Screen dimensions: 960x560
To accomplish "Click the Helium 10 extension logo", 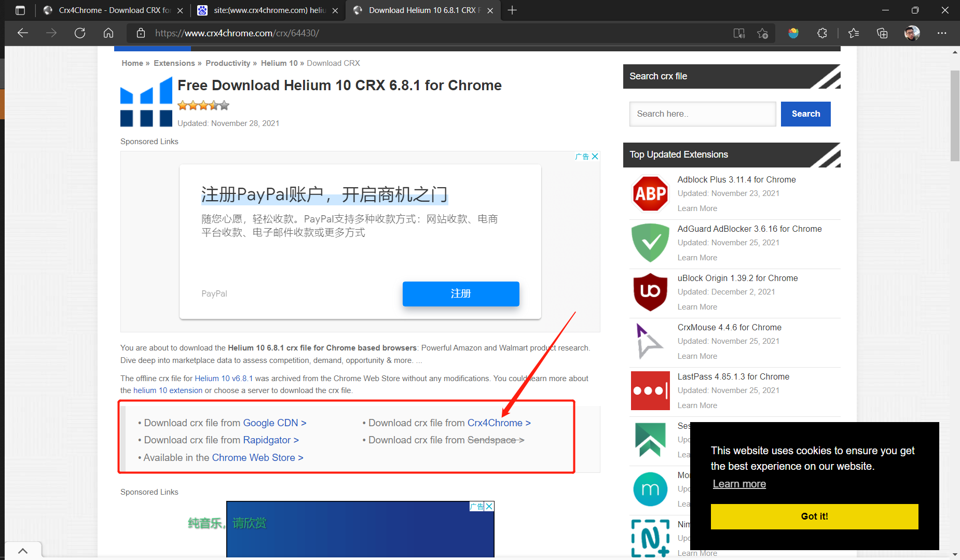I will pyautogui.click(x=146, y=102).
